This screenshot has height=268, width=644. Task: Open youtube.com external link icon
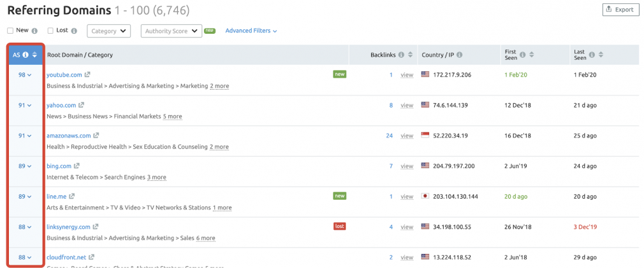[x=87, y=75]
